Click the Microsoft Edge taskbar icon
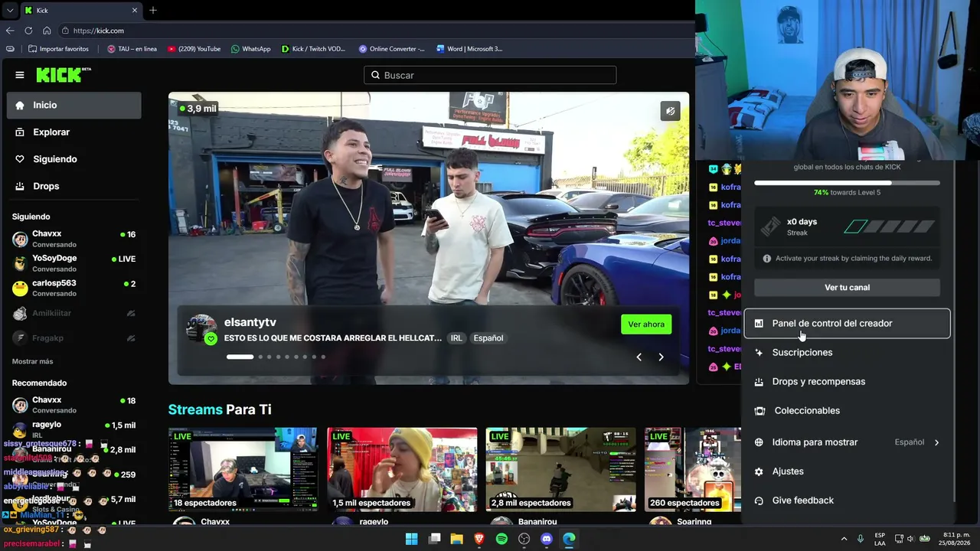The height and width of the screenshot is (551, 980). pyautogui.click(x=569, y=539)
